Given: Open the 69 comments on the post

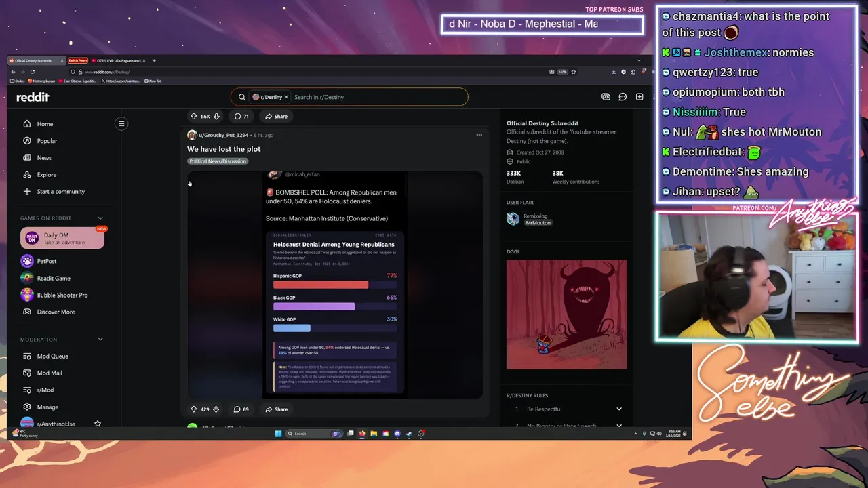Looking at the screenshot, I should (x=241, y=409).
